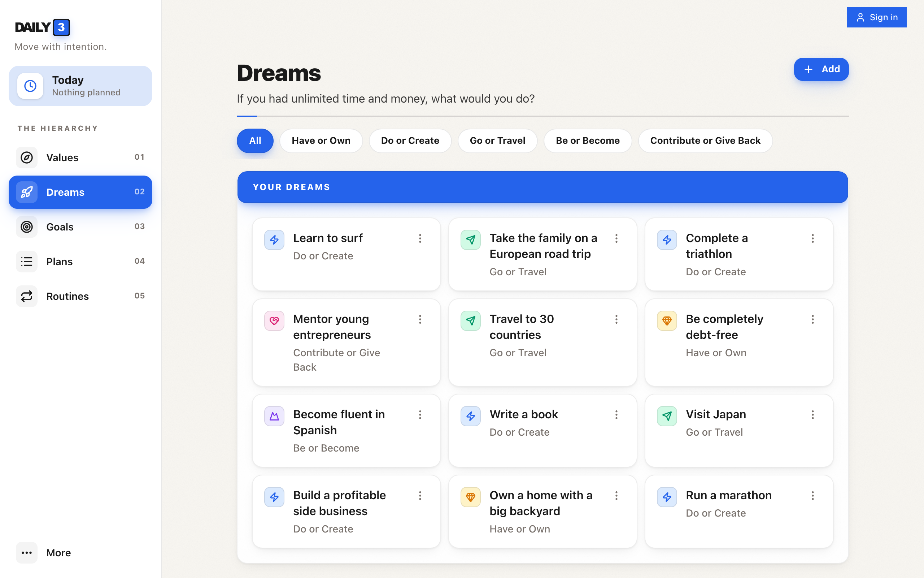This screenshot has width=924, height=578.
Task: Click the Add dream button
Action: [821, 69]
